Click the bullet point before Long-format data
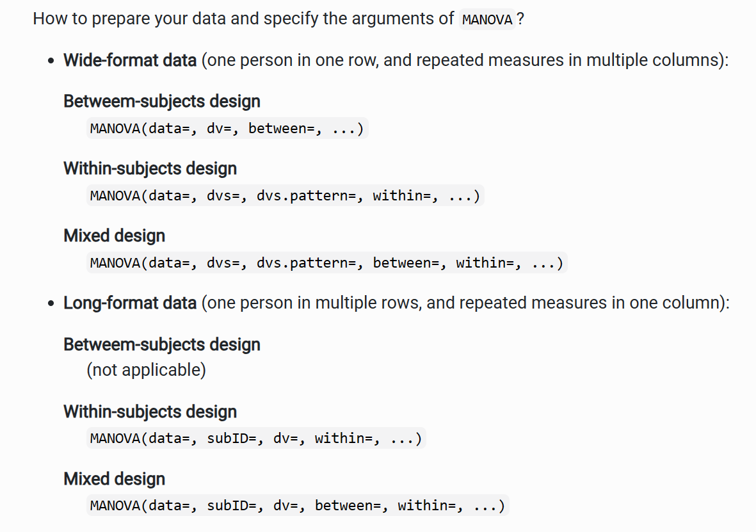This screenshot has height=532, width=756. [x=51, y=304]
